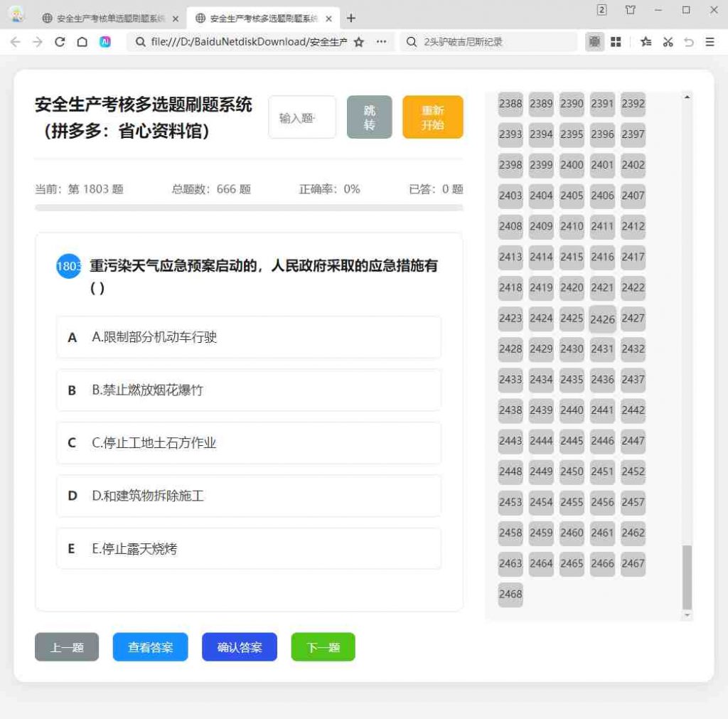
Task: Click the 下一题 next question button
Action: pos(323,646)
